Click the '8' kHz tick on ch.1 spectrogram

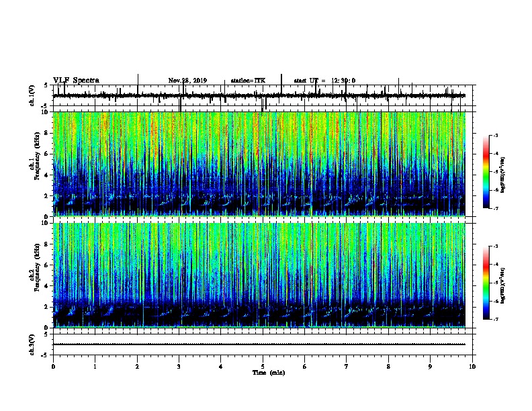47,133
